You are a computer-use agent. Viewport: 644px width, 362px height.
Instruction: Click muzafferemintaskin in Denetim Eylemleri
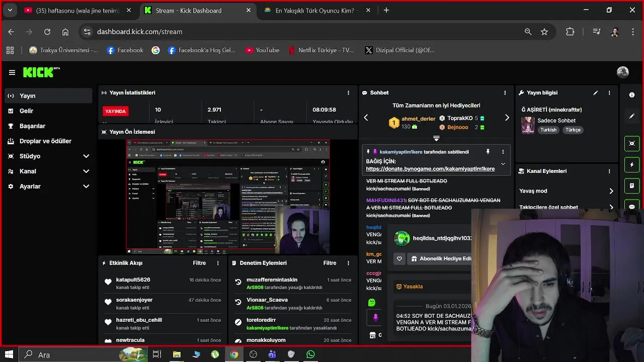click(272, 280)
